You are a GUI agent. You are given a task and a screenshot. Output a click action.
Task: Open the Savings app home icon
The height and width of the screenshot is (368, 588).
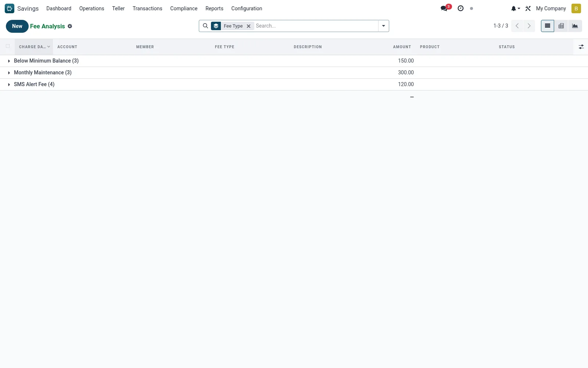[10, 8]
